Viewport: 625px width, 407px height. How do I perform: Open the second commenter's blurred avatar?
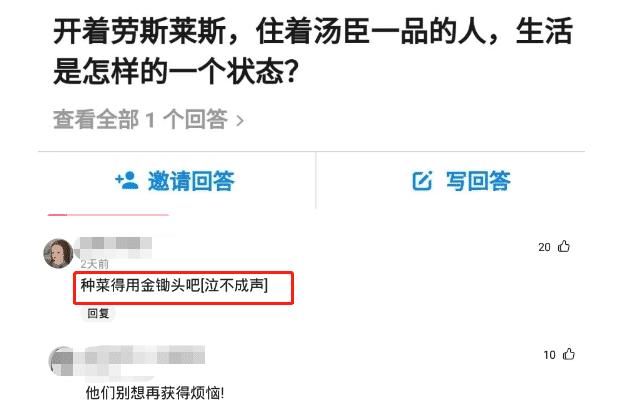click(x=61, y=361)
